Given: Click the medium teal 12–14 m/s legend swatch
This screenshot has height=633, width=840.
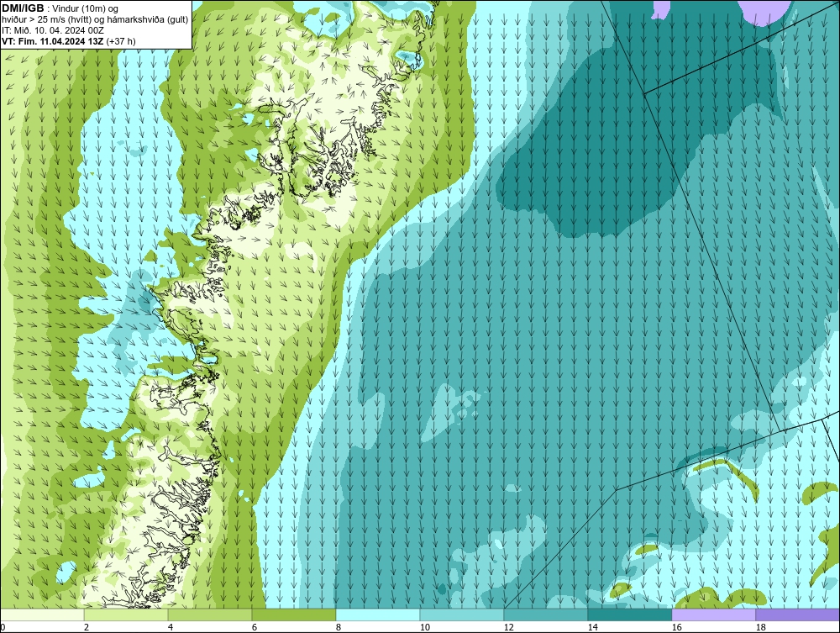Looking at the screenshot, I should [x=545, y=615].
